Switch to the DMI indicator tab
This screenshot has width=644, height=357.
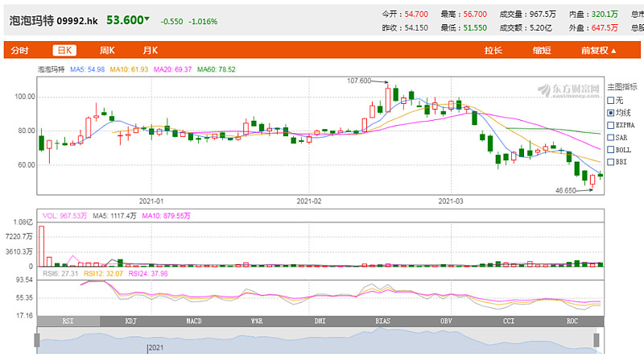pyautogui.click(x=320, y=322)
